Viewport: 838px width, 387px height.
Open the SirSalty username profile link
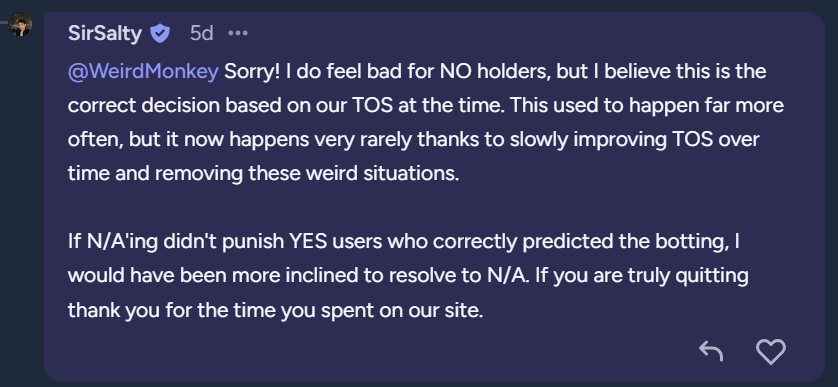(x=105, y=34)
